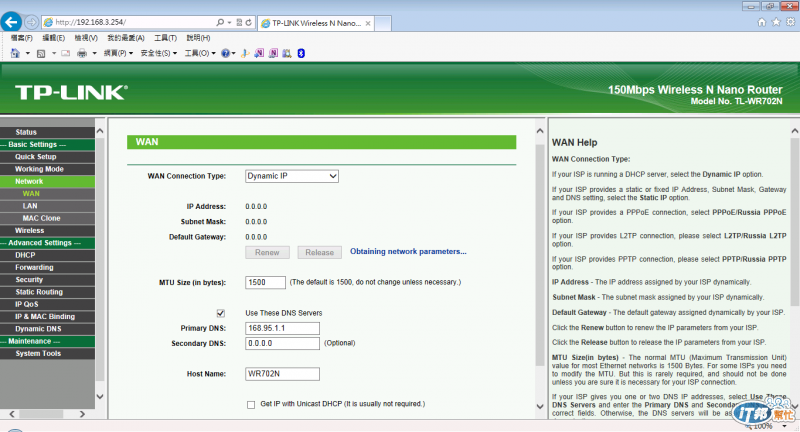Screen dimensions: 800x432
Task: Click the Print icon in command bar
Action: [x=82, y=53]
